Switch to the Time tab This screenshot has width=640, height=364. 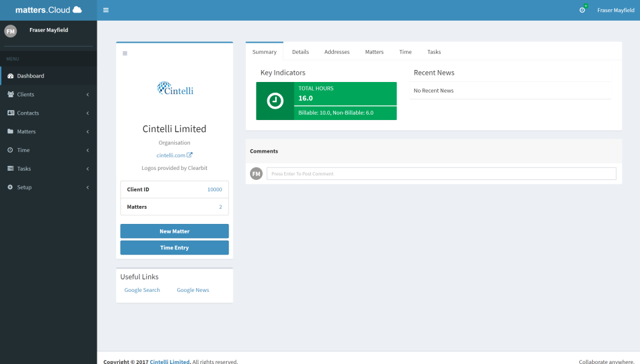click(405, 52)
